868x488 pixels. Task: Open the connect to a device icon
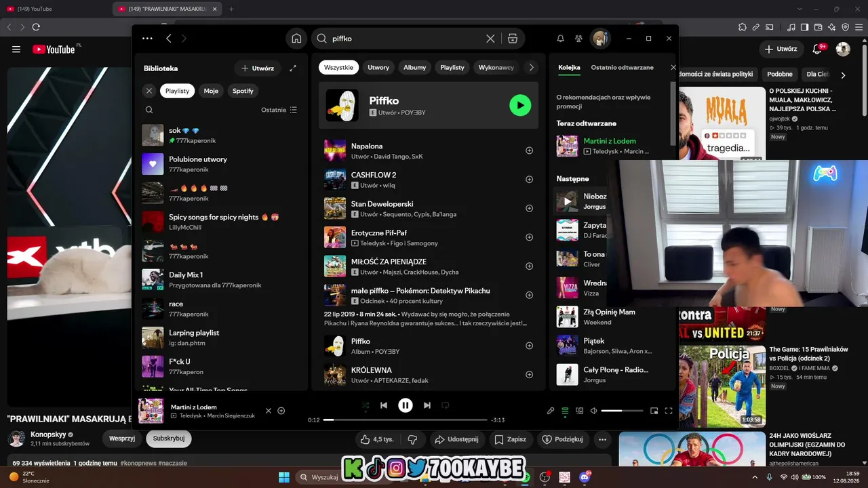[579, 411]
